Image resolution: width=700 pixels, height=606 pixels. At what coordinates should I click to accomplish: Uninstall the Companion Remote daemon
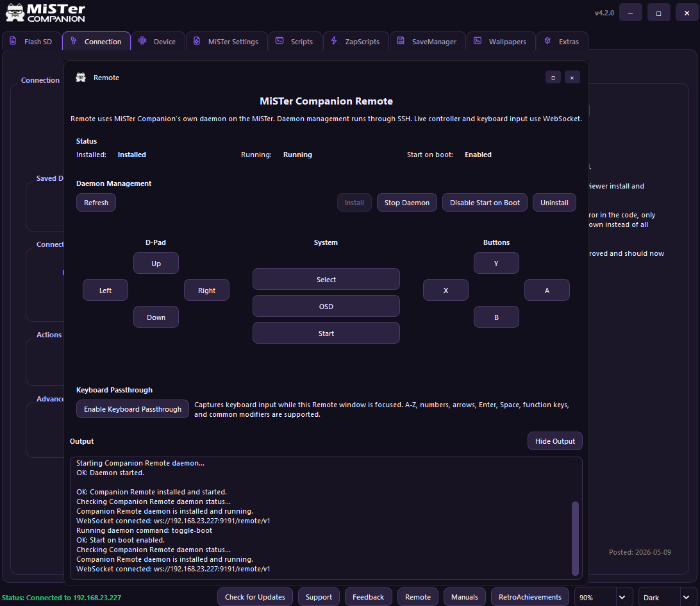point(554,202)
